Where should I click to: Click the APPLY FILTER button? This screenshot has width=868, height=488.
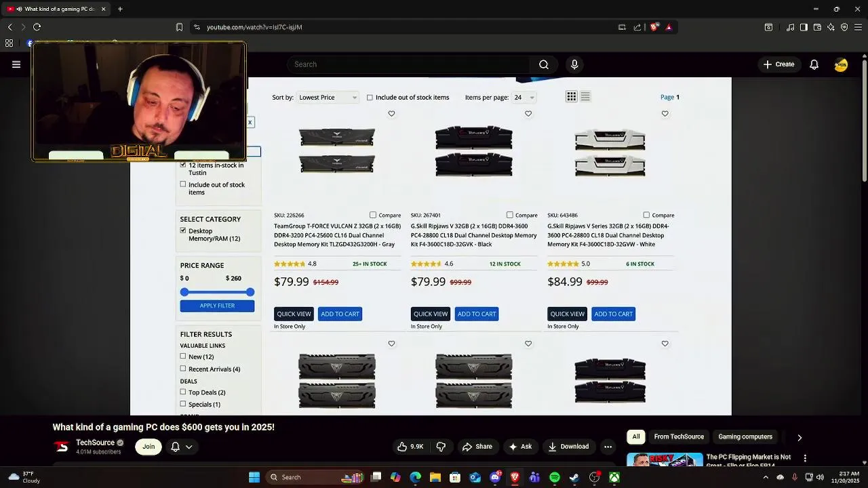(217, 306)
